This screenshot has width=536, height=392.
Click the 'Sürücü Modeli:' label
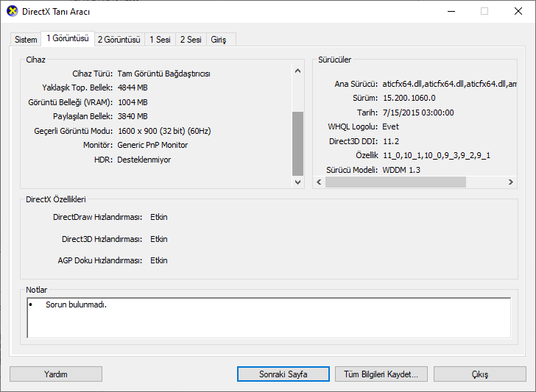[352, 170]
